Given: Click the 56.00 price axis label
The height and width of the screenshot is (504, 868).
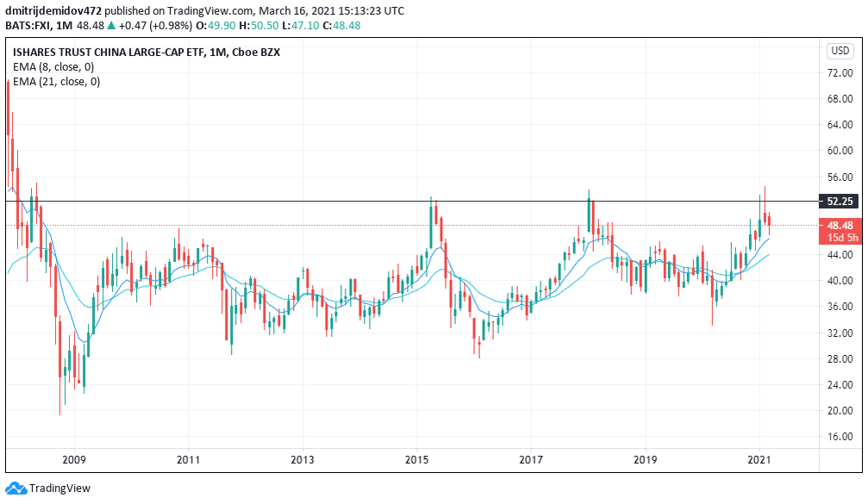Looking at the screenshot, I should point(840,177).
